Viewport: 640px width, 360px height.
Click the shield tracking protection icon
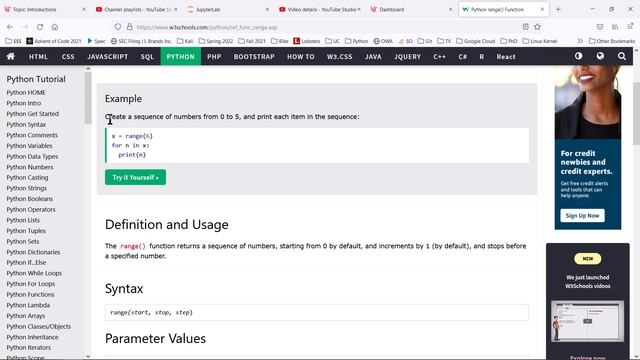coord(118,27)
